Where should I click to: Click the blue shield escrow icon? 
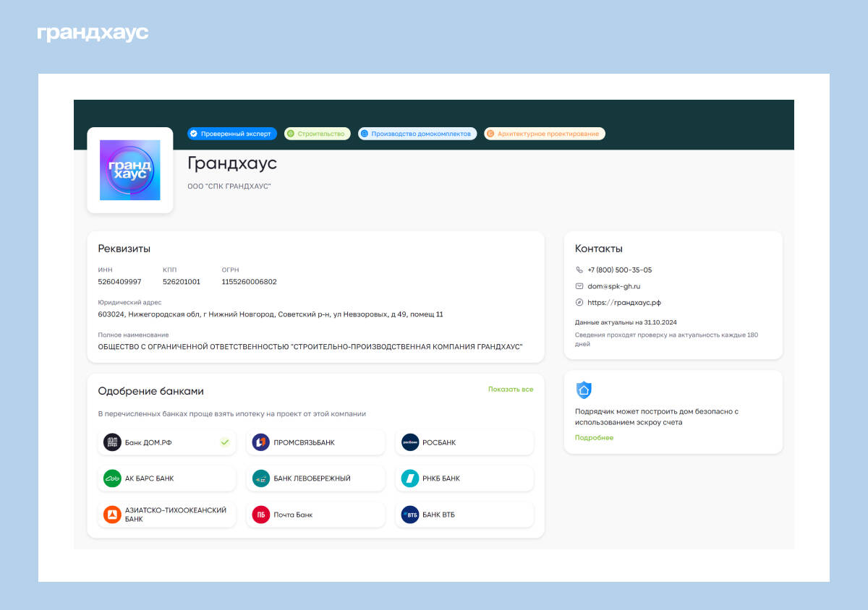(x=584, y=390)
